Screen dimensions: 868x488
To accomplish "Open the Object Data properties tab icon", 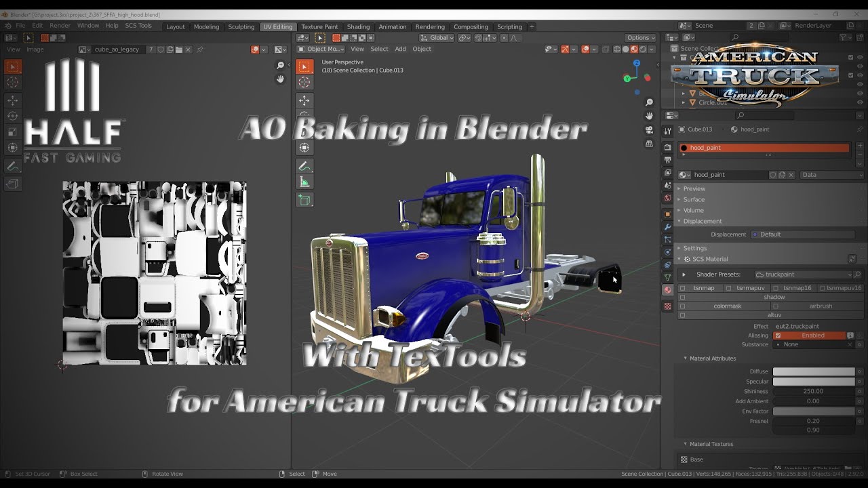I will tap(668, 277).
